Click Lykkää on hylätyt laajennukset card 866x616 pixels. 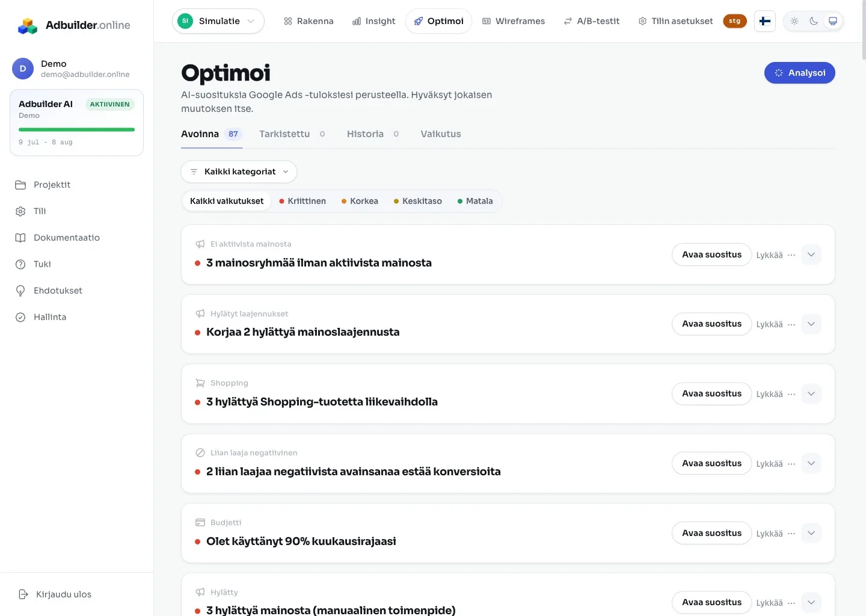coord(769,324)
